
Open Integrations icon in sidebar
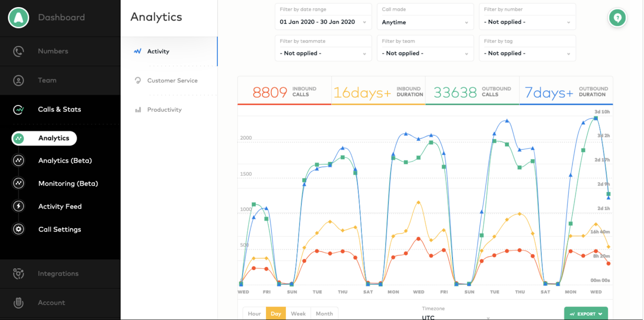(19, 274)
